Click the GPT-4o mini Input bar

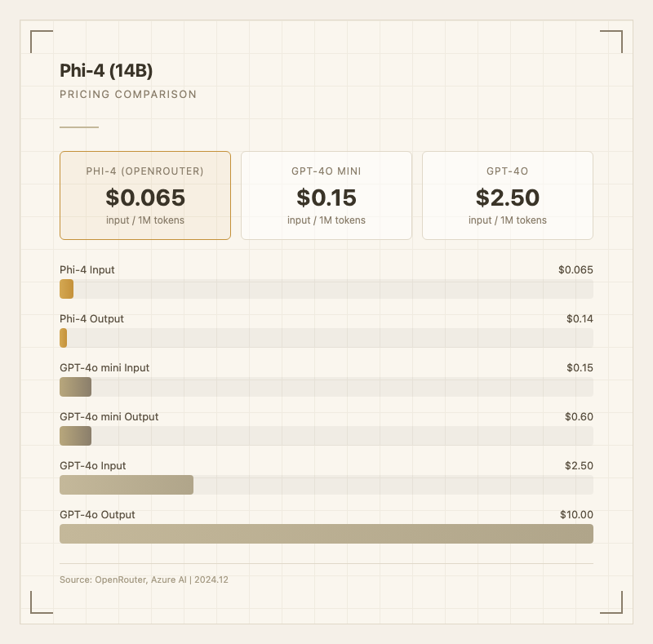click(75, 387)
